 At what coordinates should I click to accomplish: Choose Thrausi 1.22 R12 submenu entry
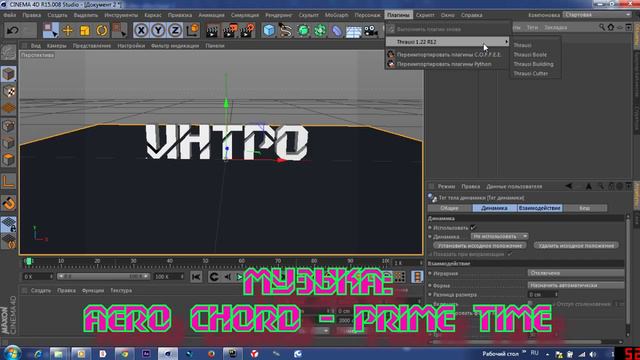(x=447, y=42)
